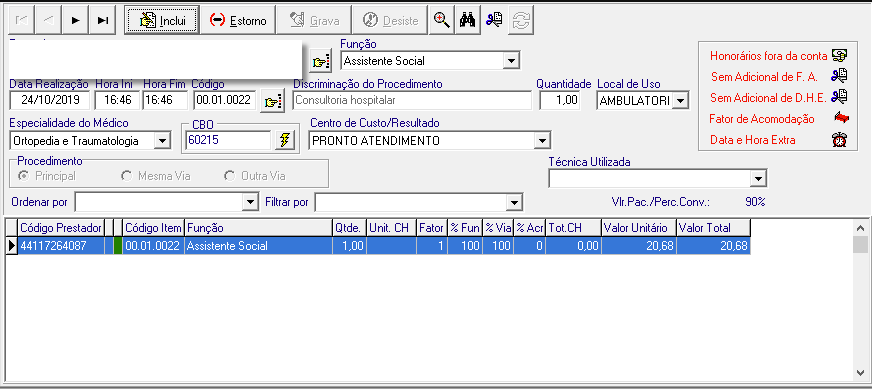This screenshot has width=872, height=389.
Task: Click Assistente Social cell in grid
Action: point(258,246)
